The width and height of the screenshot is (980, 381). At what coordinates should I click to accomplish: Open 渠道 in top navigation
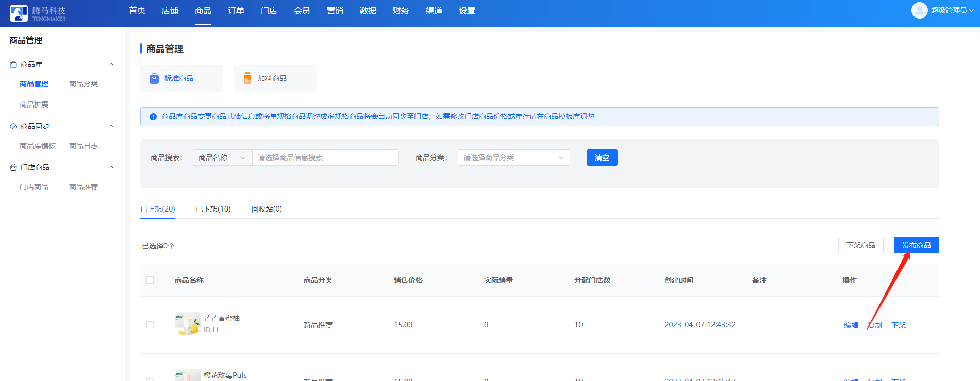pos(434,11)
